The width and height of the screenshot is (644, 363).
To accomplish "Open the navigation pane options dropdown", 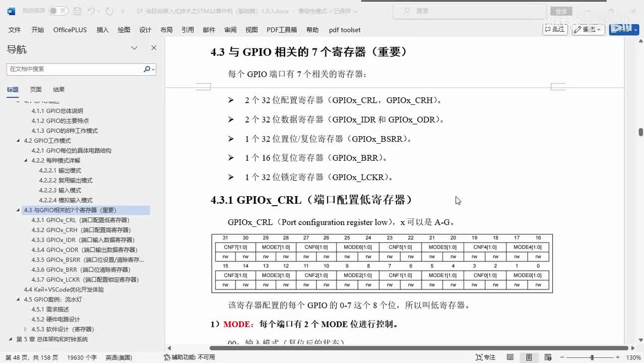I will tap(134, 48).
